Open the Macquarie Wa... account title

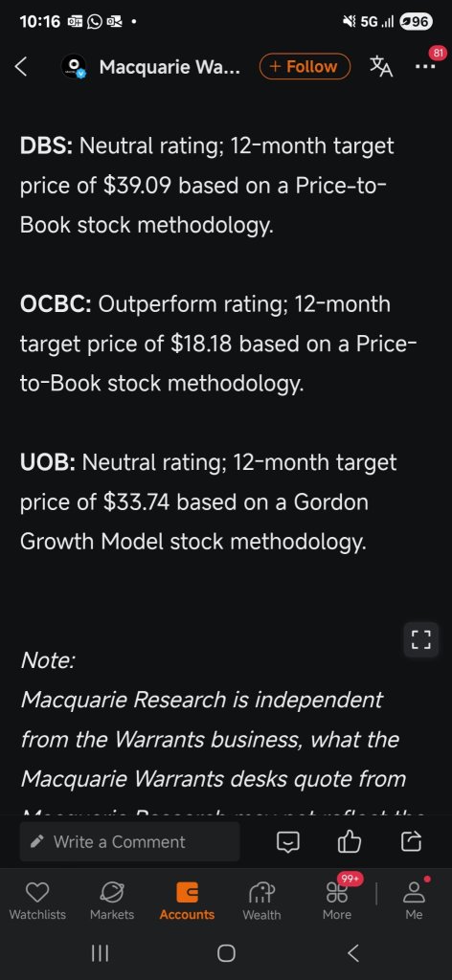pos(169,67)
